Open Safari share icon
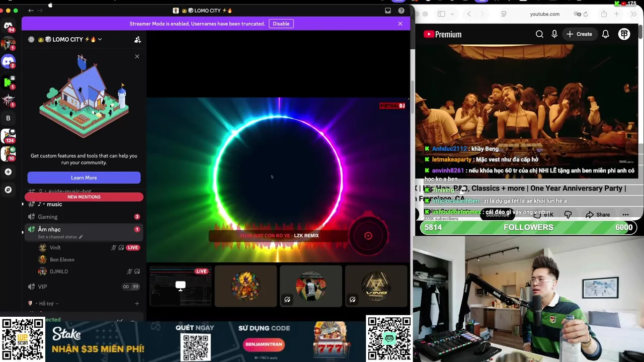Image resolution: width=644 pixels, height=362 pixels. coord(604,14)
